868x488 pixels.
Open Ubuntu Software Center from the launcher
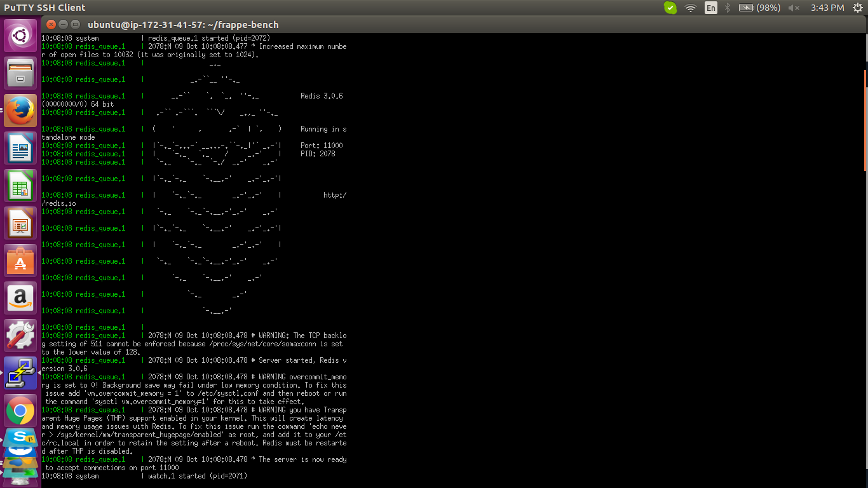click(20, 261)
